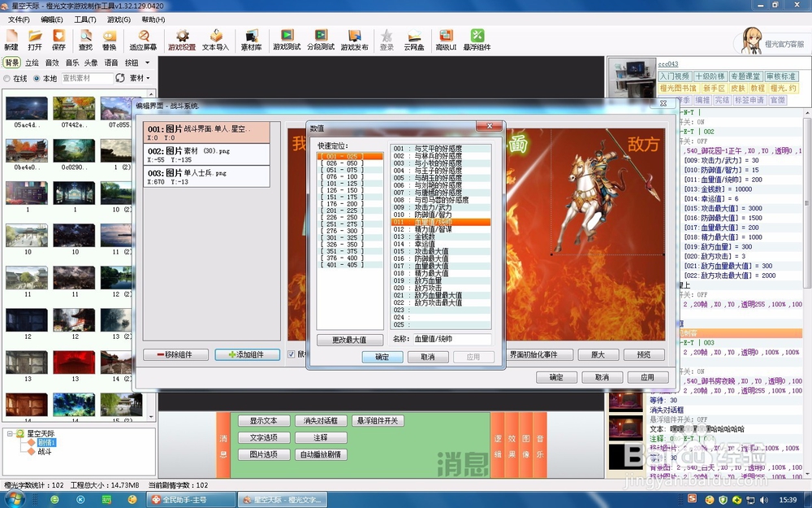The image size is (812, 508).
Task: Open the 云网盘 cloud disk icon
Action: [x=414, y=40]
